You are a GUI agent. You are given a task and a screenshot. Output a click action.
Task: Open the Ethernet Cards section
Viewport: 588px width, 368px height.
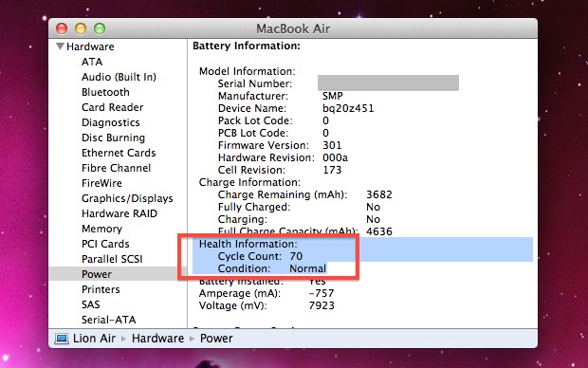(x=119, y=153)
